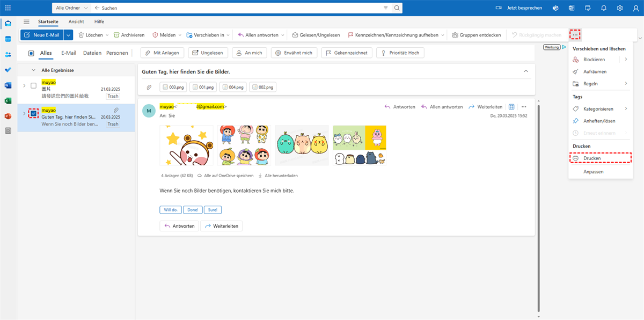Open the Alle Ordner dropdown

[71, 8]
